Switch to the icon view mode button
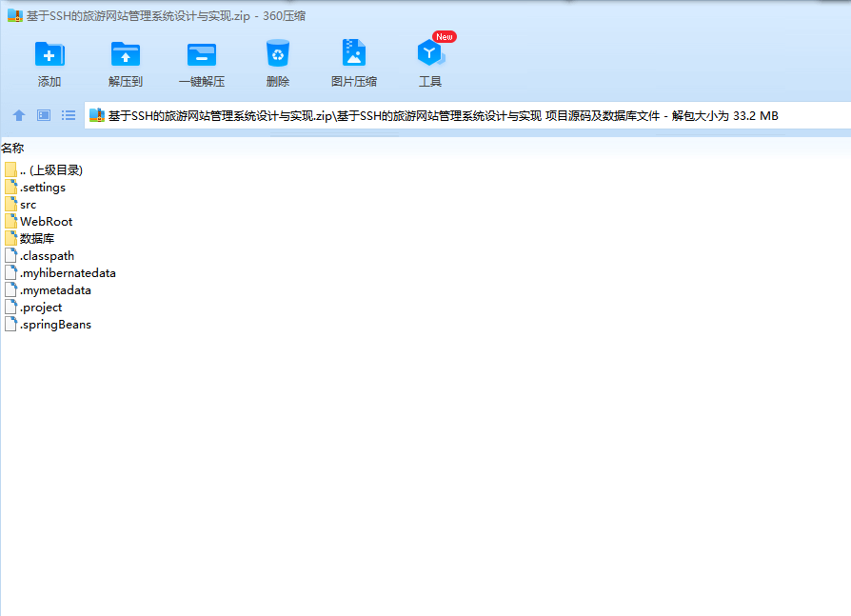Image resolution: width=851 pixels, height=616 pixels. [x=44, y=115]
